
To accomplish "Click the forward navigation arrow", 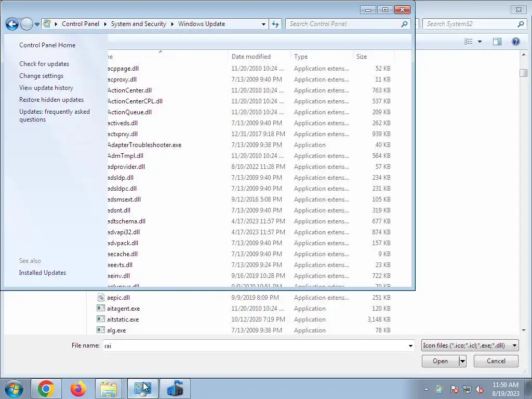I will [26, 24].
